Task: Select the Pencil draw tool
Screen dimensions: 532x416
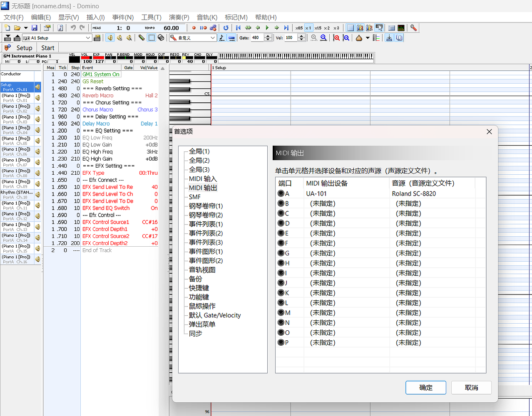Action: (142, 38)
